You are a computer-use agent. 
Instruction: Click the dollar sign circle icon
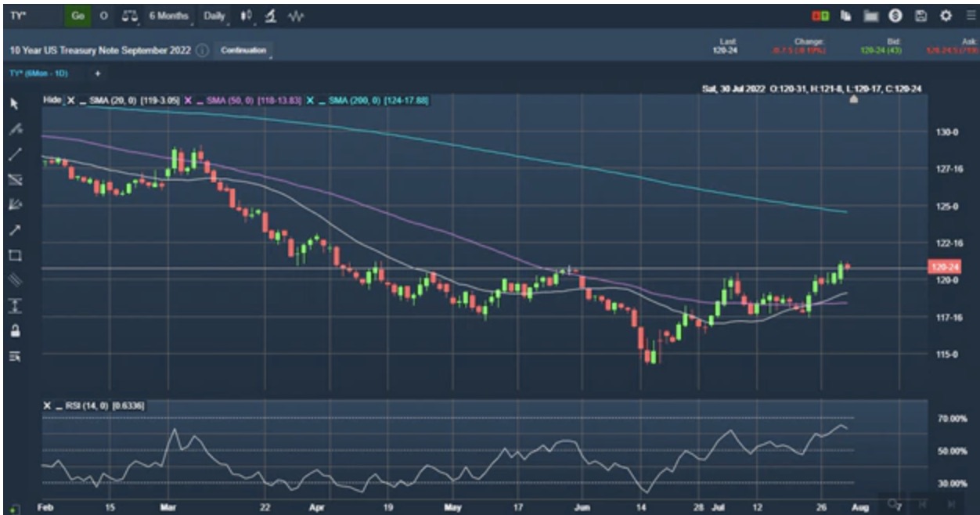point(895,16)
